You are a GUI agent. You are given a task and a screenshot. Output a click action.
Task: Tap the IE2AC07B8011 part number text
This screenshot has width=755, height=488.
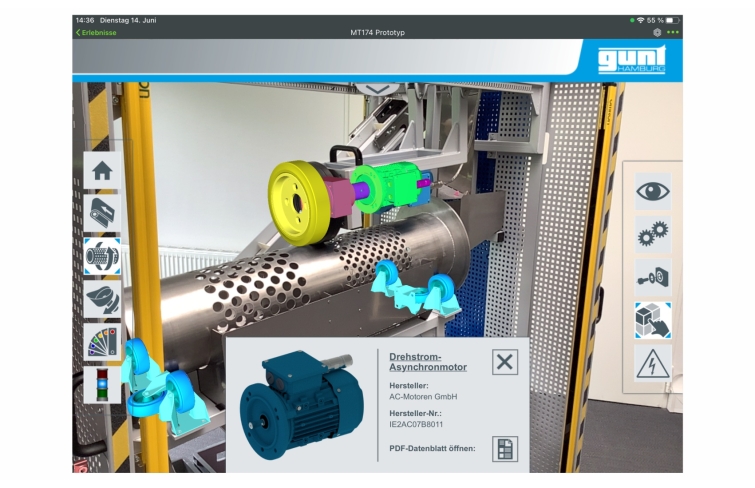click(416, 424)
